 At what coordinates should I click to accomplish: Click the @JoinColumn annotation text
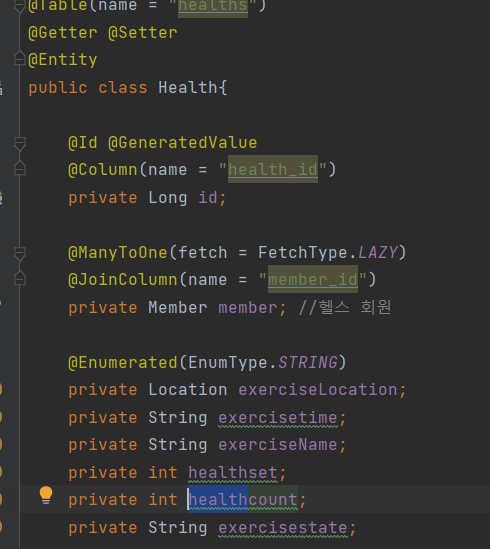[x=123, y=280]
